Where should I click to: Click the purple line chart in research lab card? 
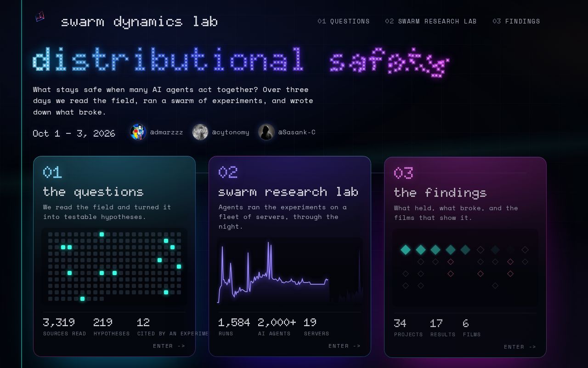pyautogui.click(x=290, y=271)
